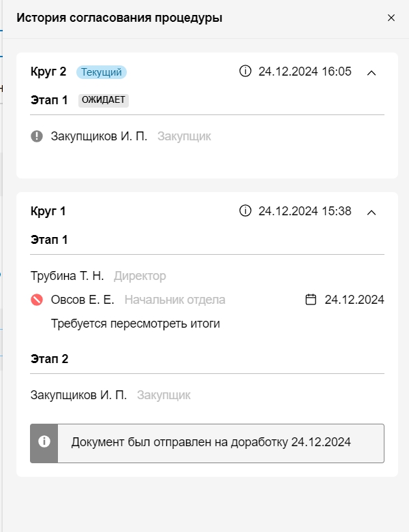Click the grey warning icon beside Закупщиков
The width and height of the screenshot is (409, 532).
[37, 136]
